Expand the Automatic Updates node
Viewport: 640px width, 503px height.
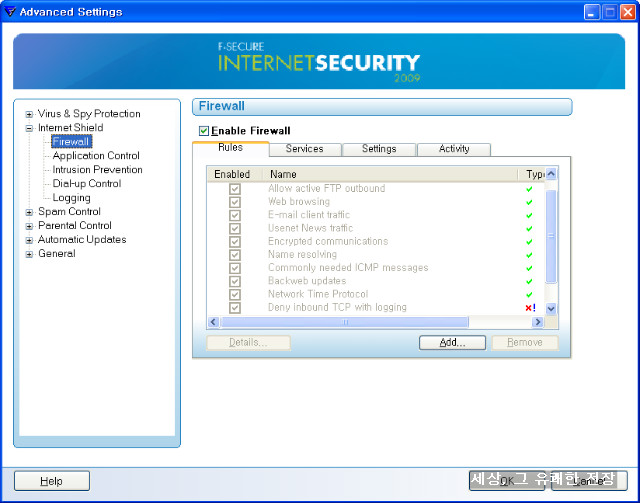29,240
